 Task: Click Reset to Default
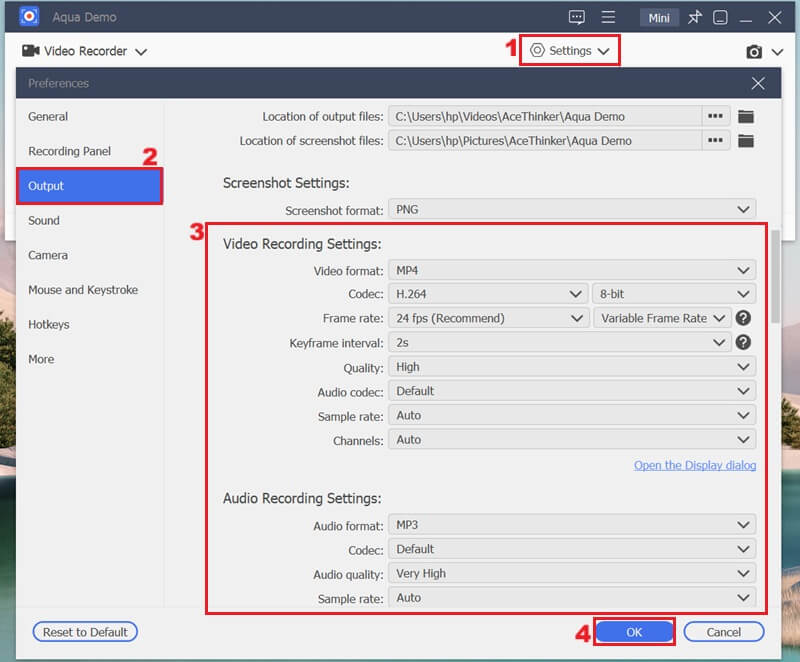pos(85,631)
